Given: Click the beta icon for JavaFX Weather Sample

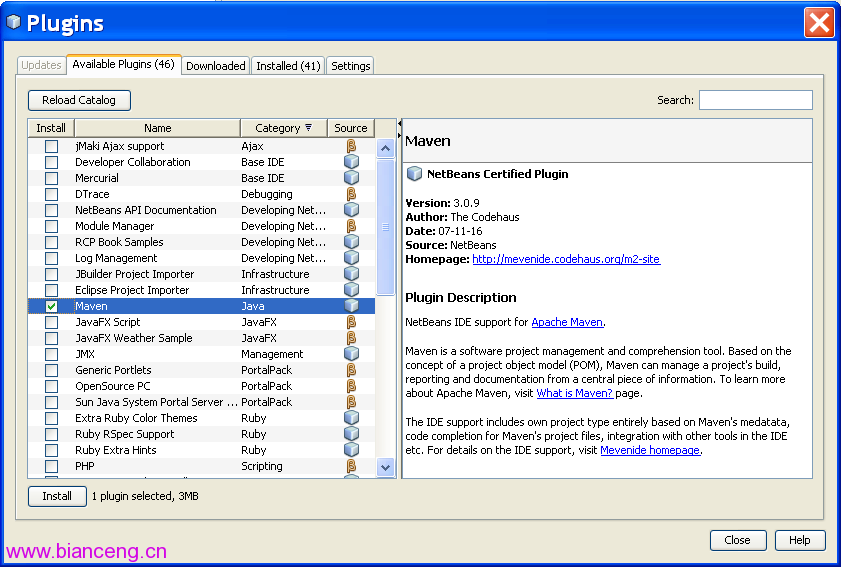Looking at the screenshot, I should coord(351,338).
